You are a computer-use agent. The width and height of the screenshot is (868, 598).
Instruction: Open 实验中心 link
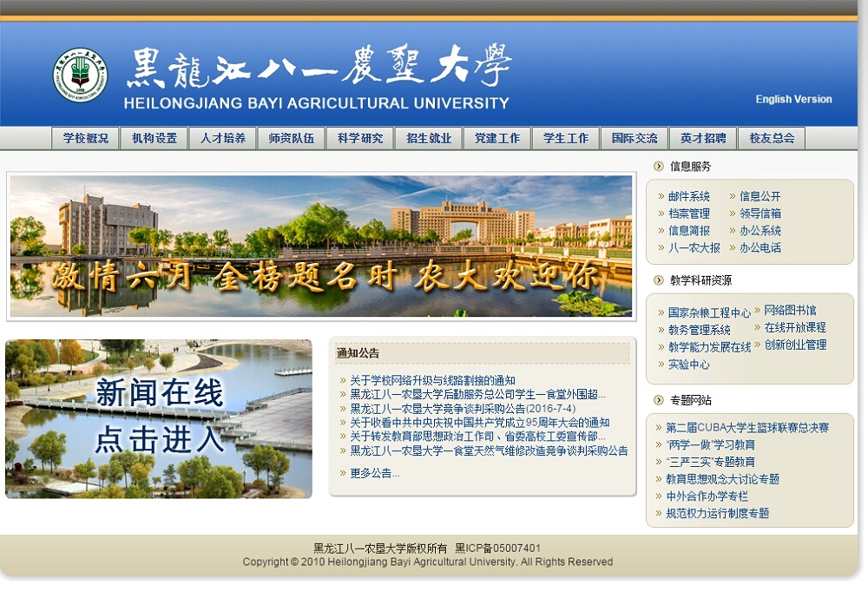click(x=689, y=365)
